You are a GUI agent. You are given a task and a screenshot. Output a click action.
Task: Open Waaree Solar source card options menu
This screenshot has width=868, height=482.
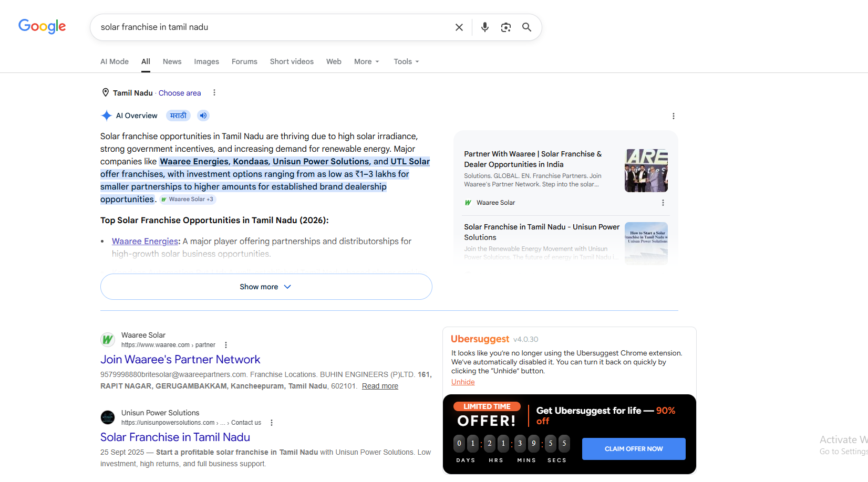(x=663, y=203)
